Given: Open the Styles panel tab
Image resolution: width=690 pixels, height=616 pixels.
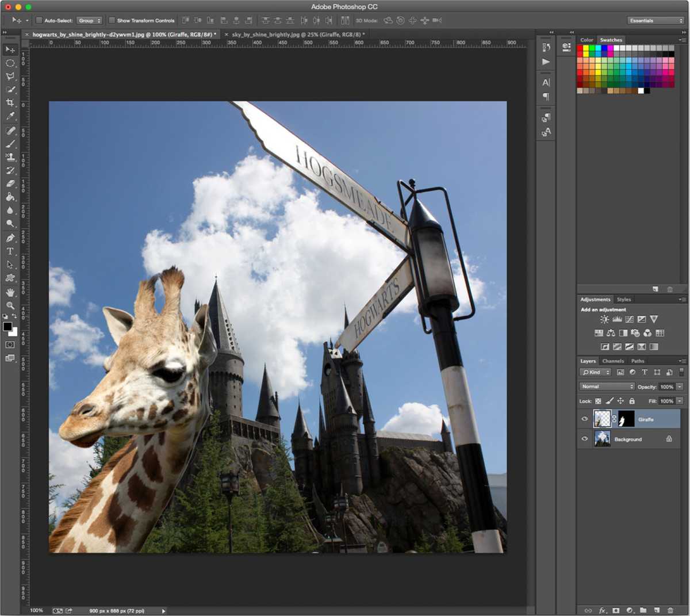Looking at the screenshot, I should [624, 299].
